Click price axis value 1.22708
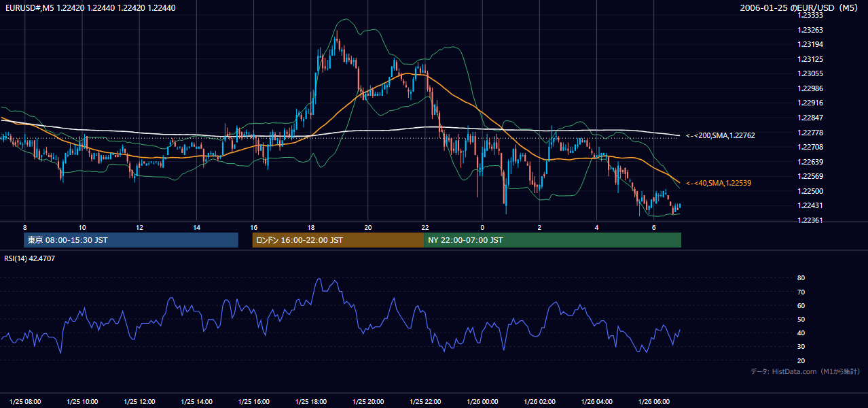This screenshot has width=868, height=408. 810,147
